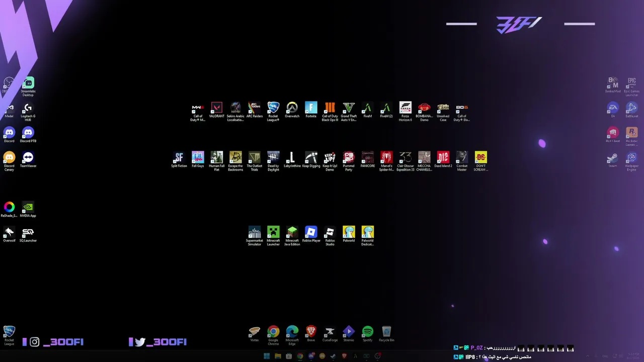Select the Overwolf desktop icon

(x=9, y=234)
